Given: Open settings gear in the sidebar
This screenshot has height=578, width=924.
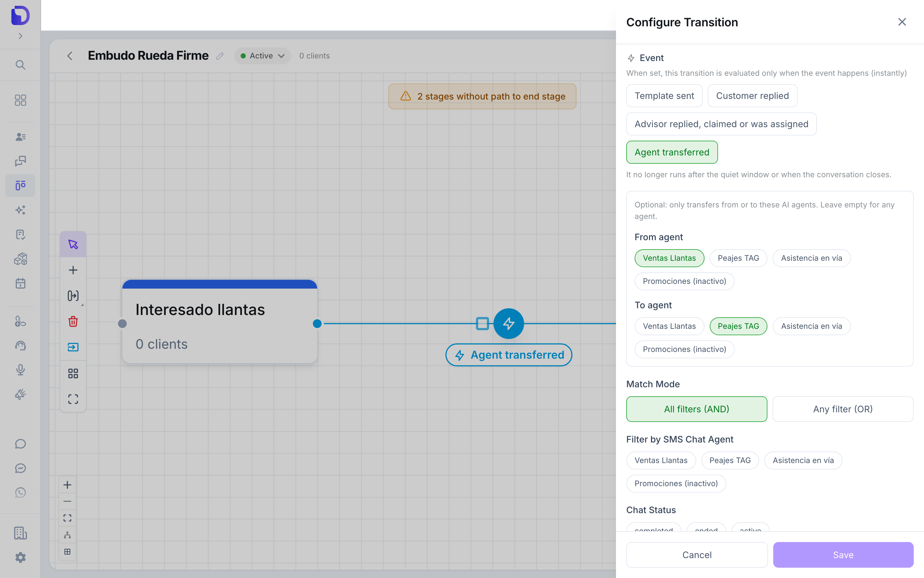Looking at the screenshot, I should (20, 557).
